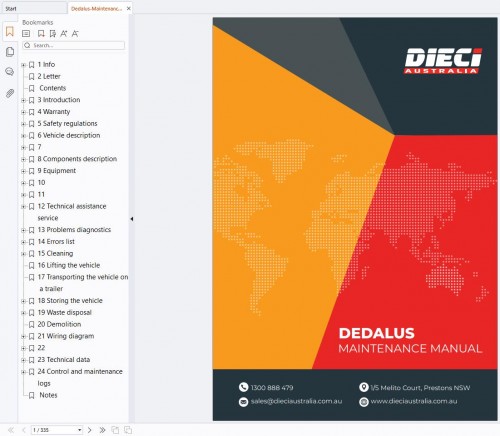Click the phone number 1300 888 479

tap(272, 388)
